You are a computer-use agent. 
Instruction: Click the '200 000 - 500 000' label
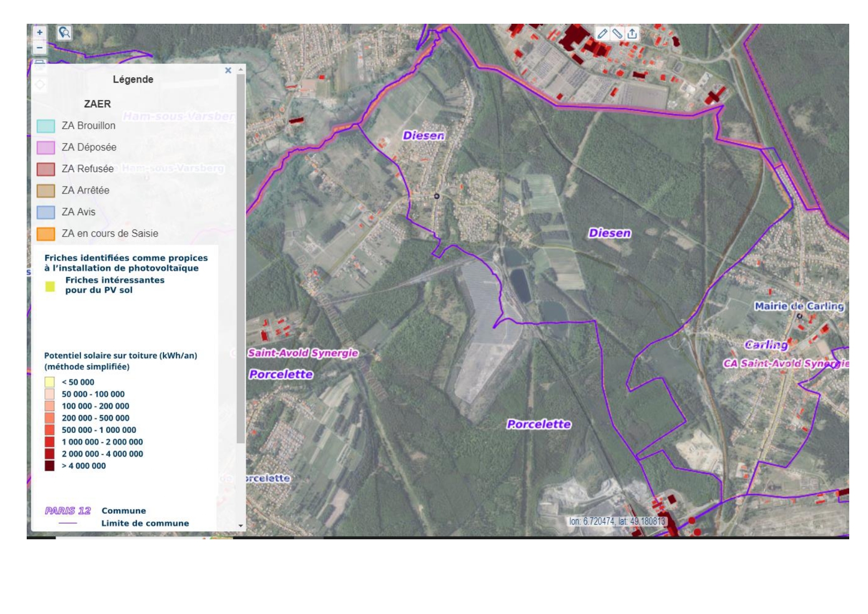click(x=95, y=418)
